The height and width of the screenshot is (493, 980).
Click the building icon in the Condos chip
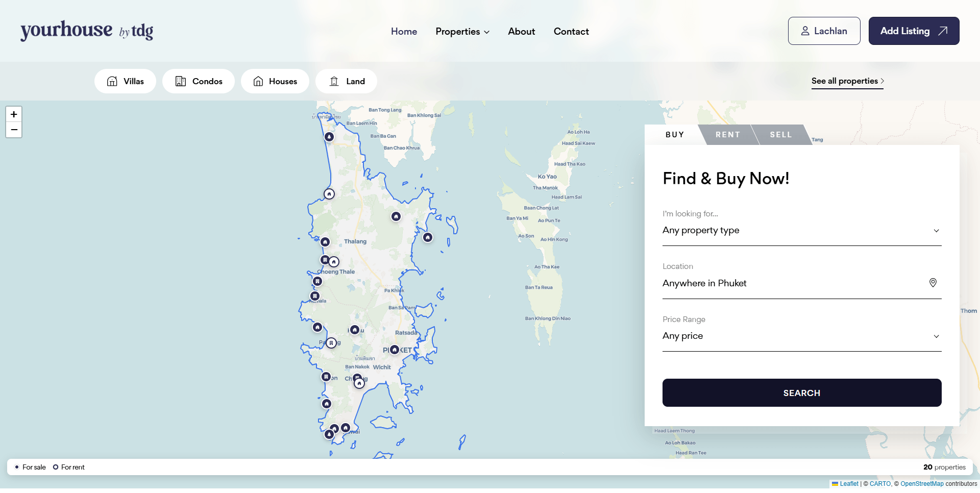point(181,81)
